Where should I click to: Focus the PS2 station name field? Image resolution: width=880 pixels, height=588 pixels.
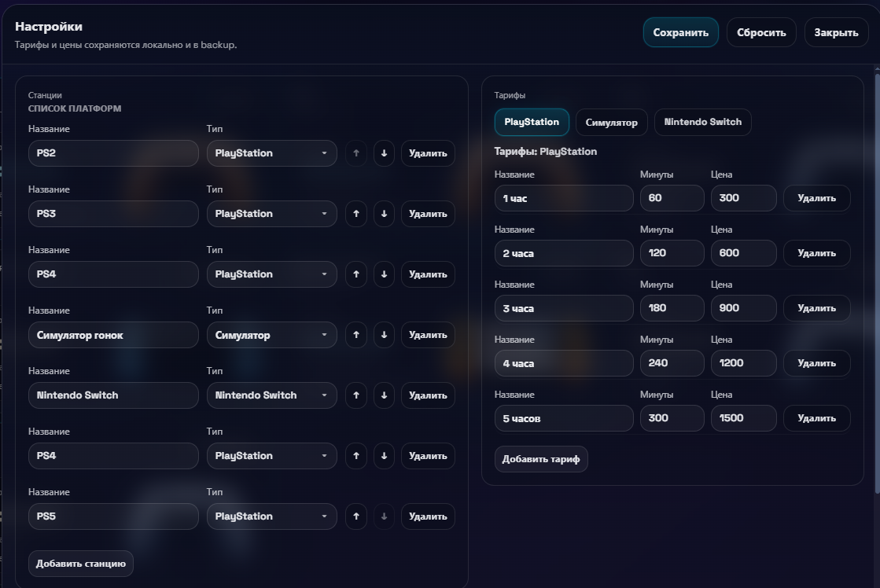click(x=113, y=153)
